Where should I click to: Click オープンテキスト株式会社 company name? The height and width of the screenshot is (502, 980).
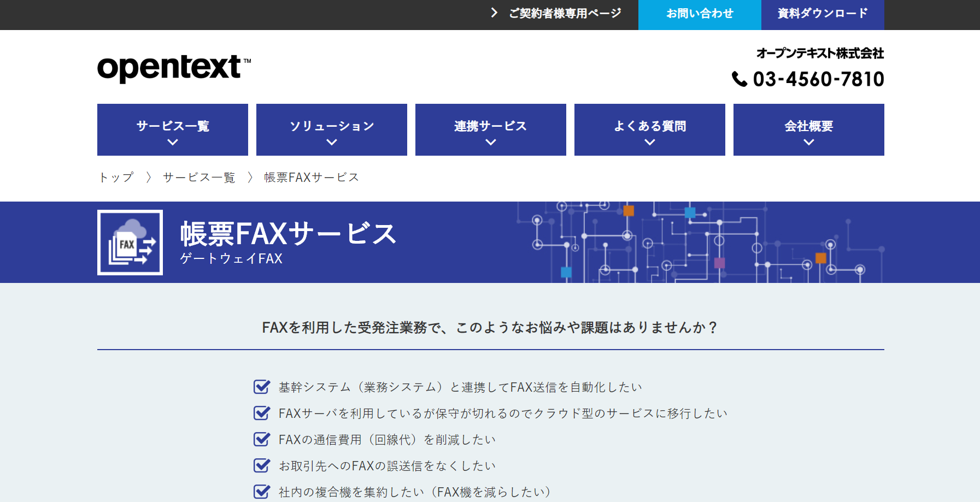click(x=820, y=53)
